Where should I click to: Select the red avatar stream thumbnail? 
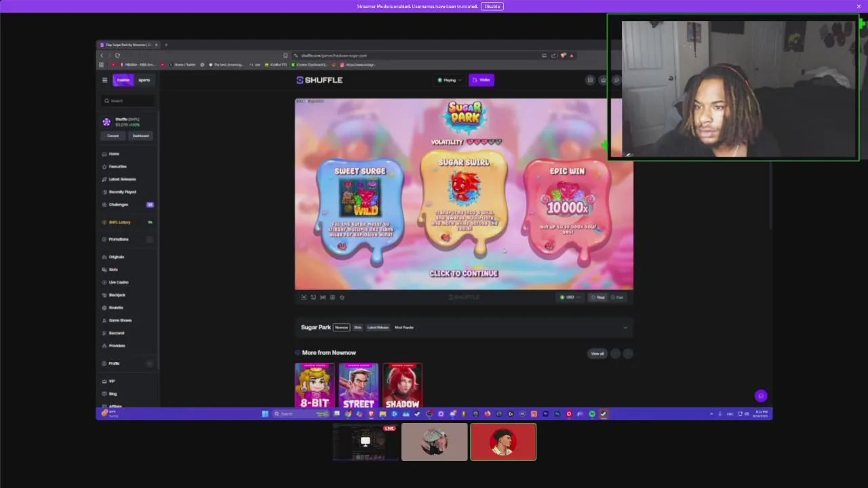(503, 442)
